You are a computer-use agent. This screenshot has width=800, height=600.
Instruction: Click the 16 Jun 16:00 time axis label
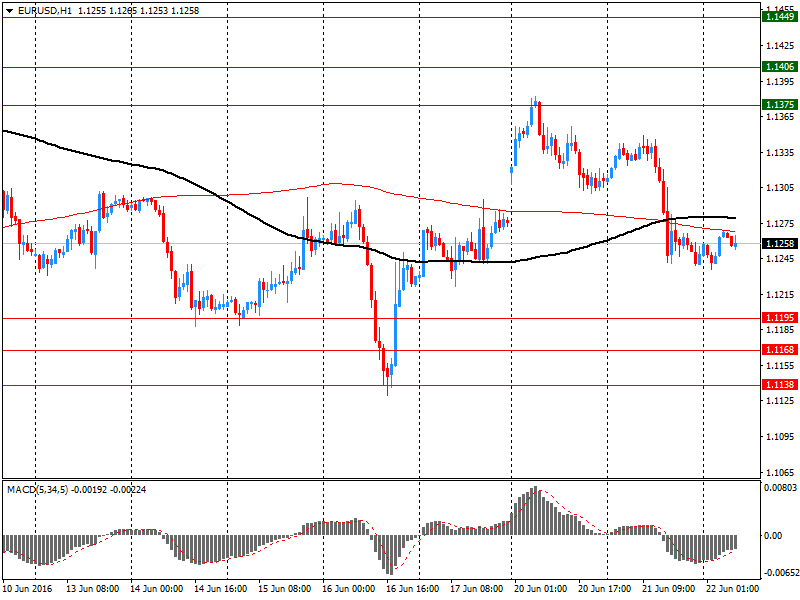click(412, 588)
